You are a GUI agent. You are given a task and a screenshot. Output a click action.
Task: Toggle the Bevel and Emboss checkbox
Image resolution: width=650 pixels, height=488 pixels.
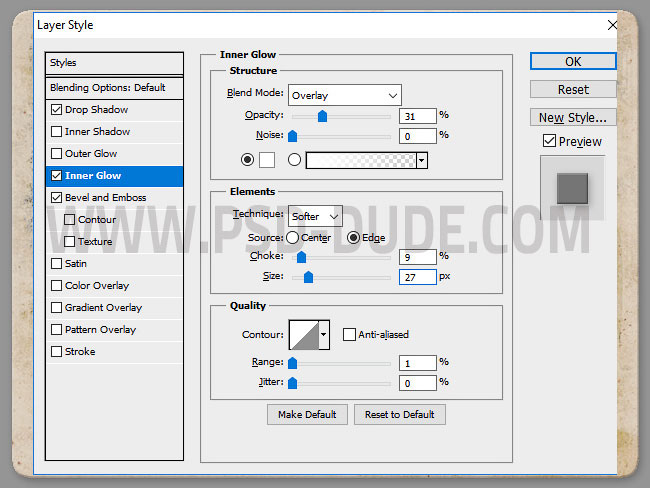click(56, 197)
